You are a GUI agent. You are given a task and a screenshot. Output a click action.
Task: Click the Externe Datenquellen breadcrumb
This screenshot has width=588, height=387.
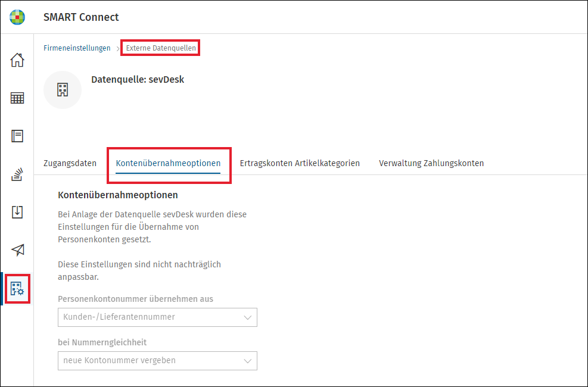tap(161, 48)
